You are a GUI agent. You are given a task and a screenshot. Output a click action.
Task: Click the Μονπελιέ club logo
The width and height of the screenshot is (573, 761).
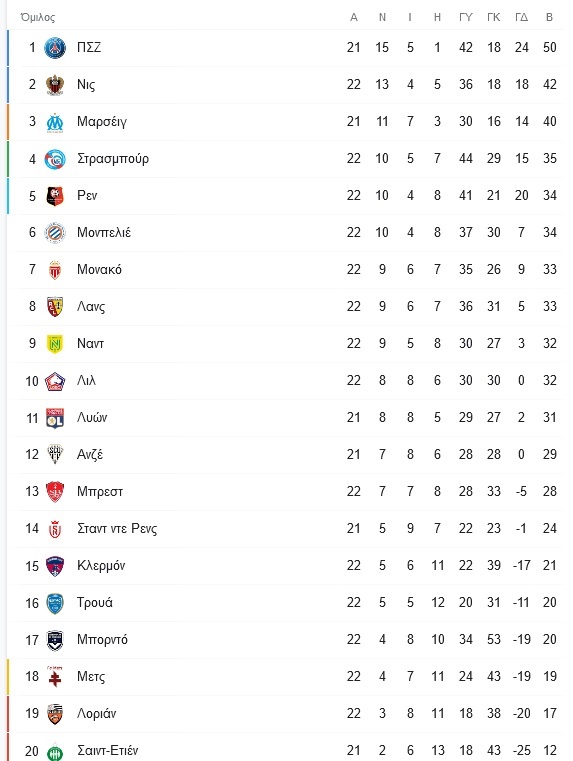point(55,232)
